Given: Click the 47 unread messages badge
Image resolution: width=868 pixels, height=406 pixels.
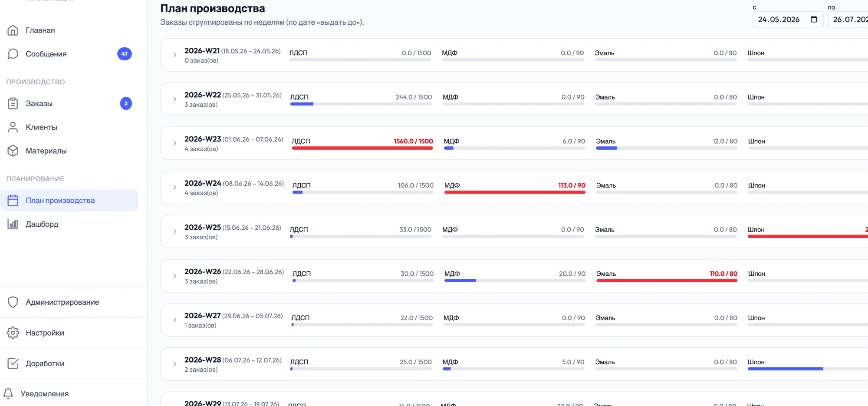Looking at the screenshot, I should [125, 54].
